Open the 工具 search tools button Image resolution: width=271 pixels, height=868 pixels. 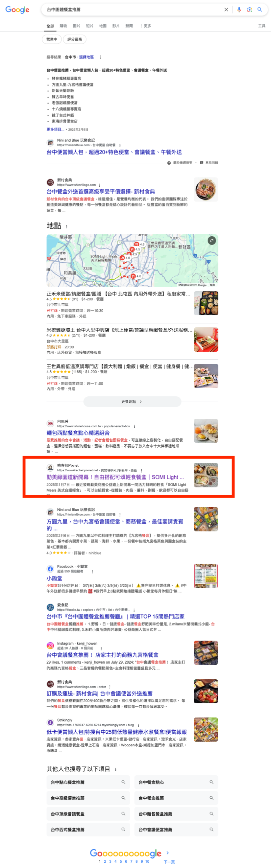[x=261, y=26]
